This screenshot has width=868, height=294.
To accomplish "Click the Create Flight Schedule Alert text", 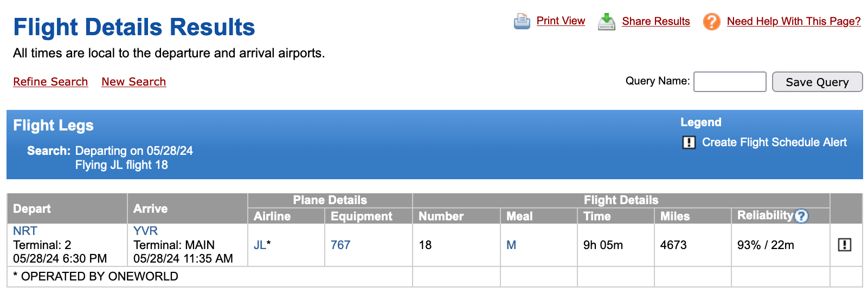I will click(774, 142).
